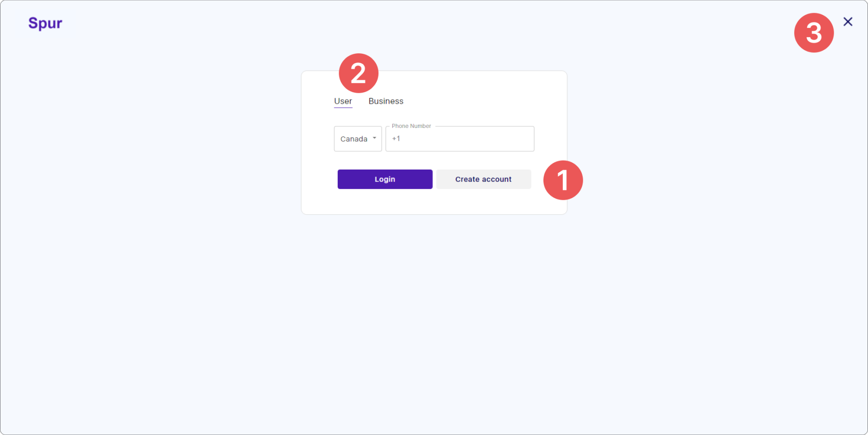This screenshot has width=868, height=435.
Task: Click the Spur logo
Action: (45, 23)
